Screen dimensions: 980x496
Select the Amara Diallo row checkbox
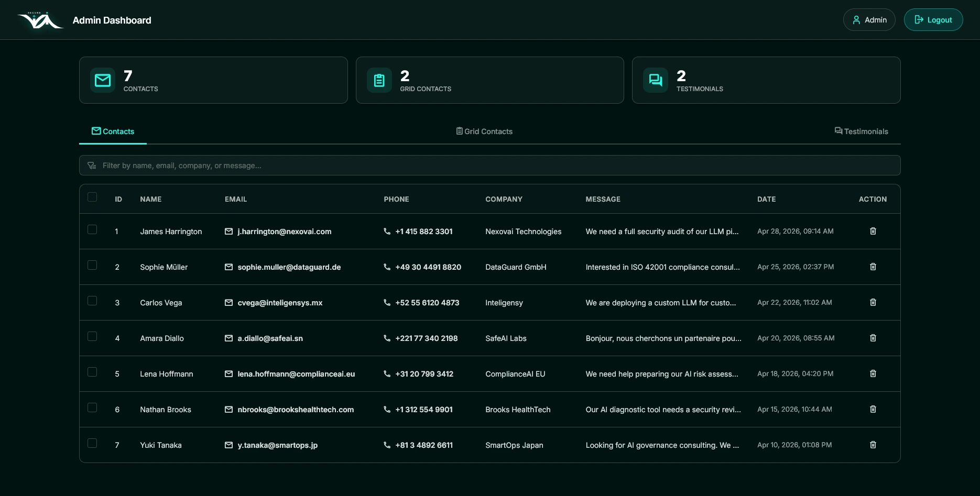[x=92, y=336]
